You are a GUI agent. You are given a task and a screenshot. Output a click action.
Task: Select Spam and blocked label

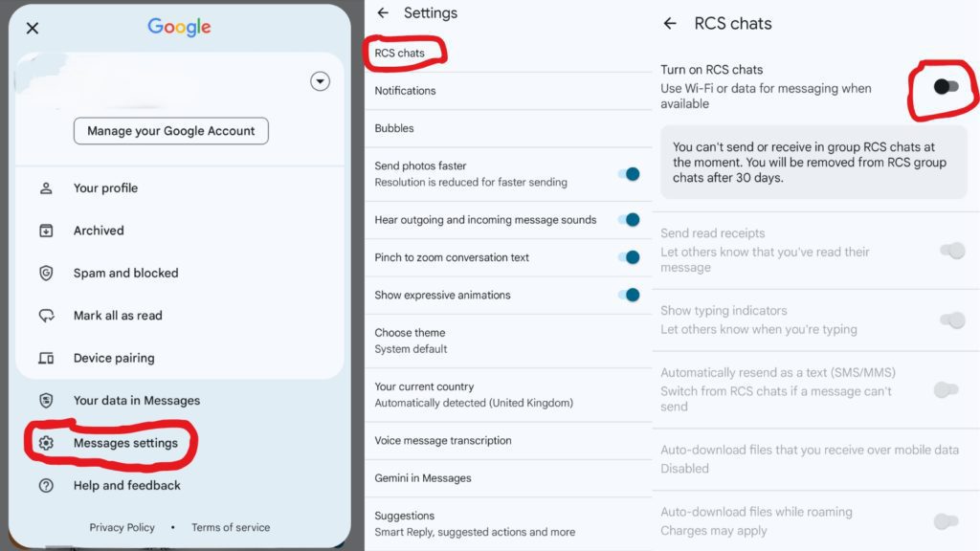point(125,273)
